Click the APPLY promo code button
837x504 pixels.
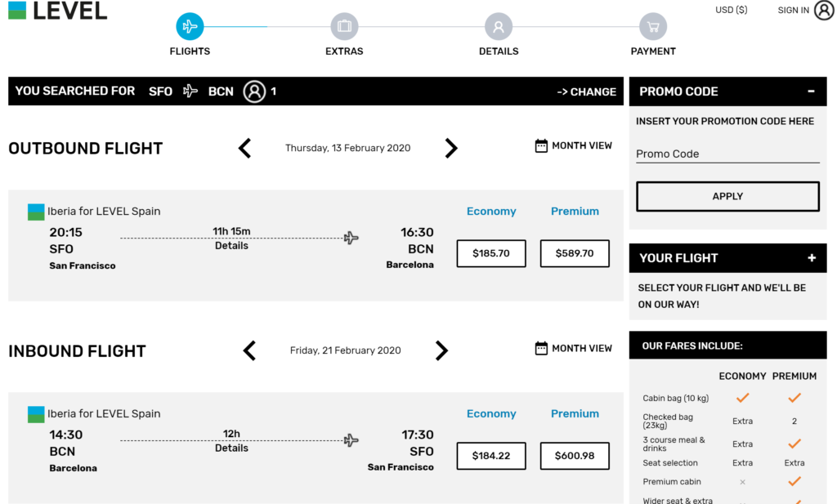click(x=727, y=196)
